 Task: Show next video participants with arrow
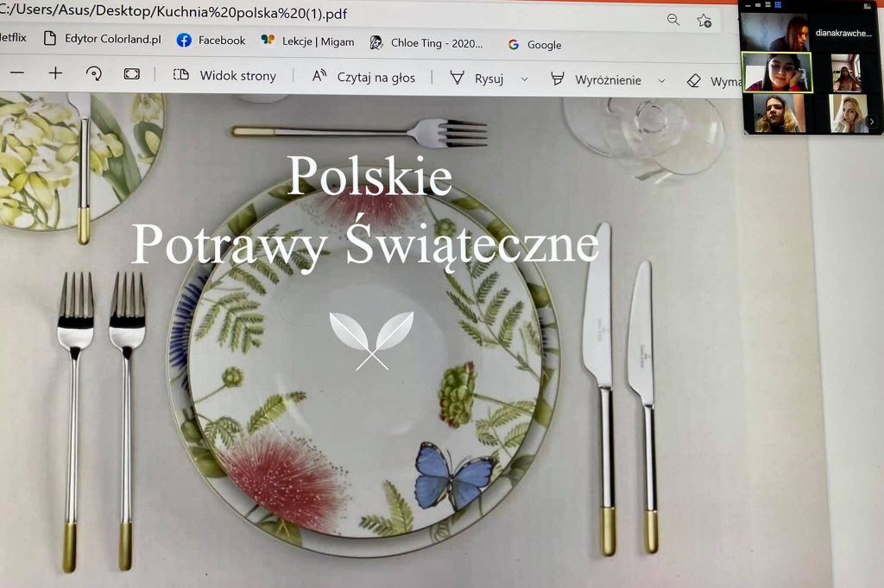pos(872,121)
